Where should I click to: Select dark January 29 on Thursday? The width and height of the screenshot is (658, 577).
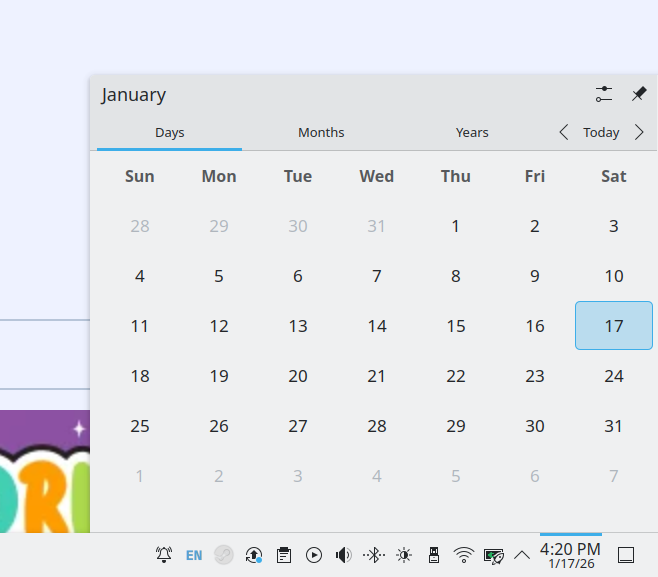click(456, 426)
